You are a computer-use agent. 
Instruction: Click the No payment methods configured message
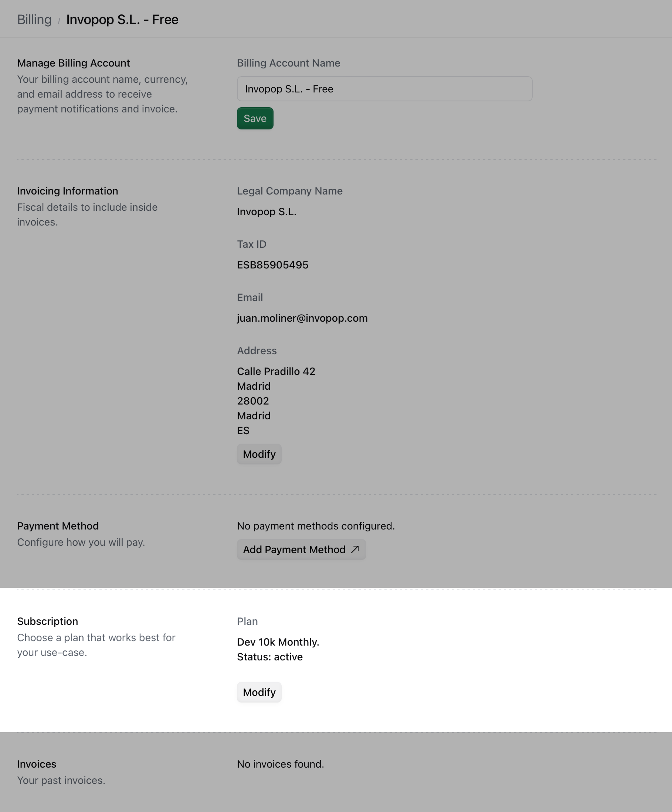point(316,526)
